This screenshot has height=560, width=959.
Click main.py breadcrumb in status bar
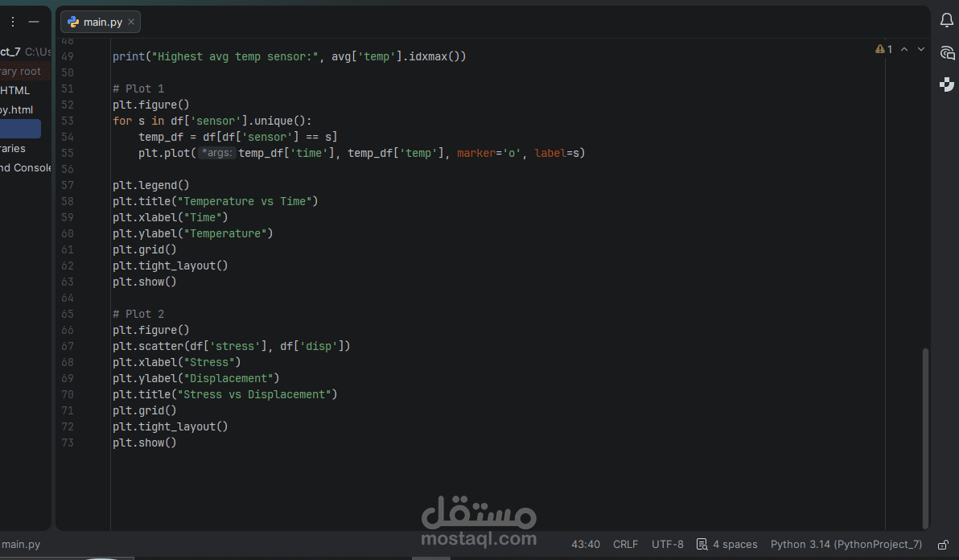[x=20, y=544]
